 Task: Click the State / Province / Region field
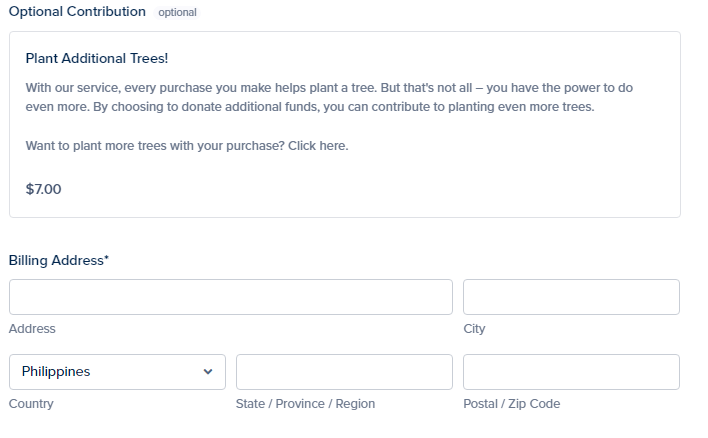[x=344, y=372]
